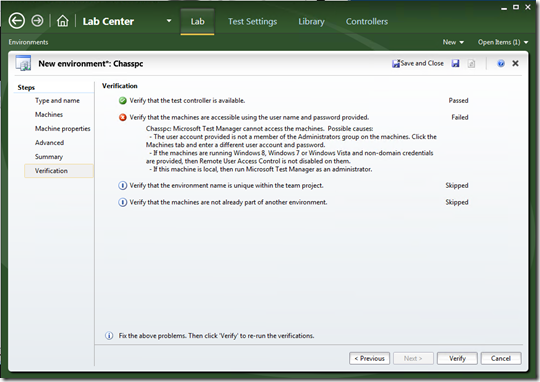Viewport: 540px width, 382px height.
Task: Click the Failed status text
Action: (460, 117)
